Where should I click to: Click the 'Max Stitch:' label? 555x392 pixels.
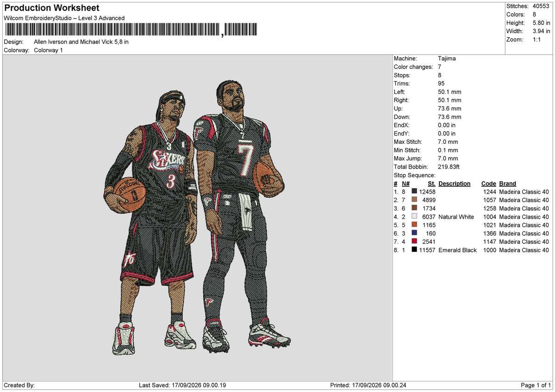pos(408,142)
